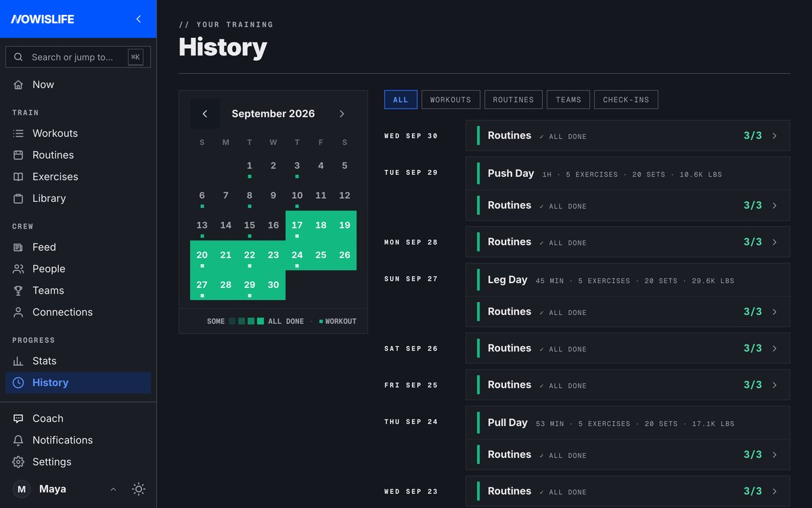Select September 22 on the calendar

pyautogui.click(x=250, y=255)
